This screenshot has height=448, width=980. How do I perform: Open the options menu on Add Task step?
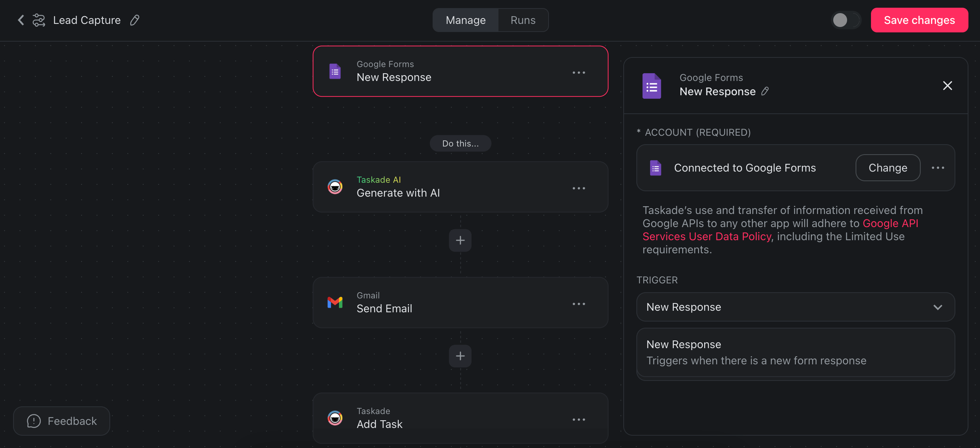click(x=579, y=419)
